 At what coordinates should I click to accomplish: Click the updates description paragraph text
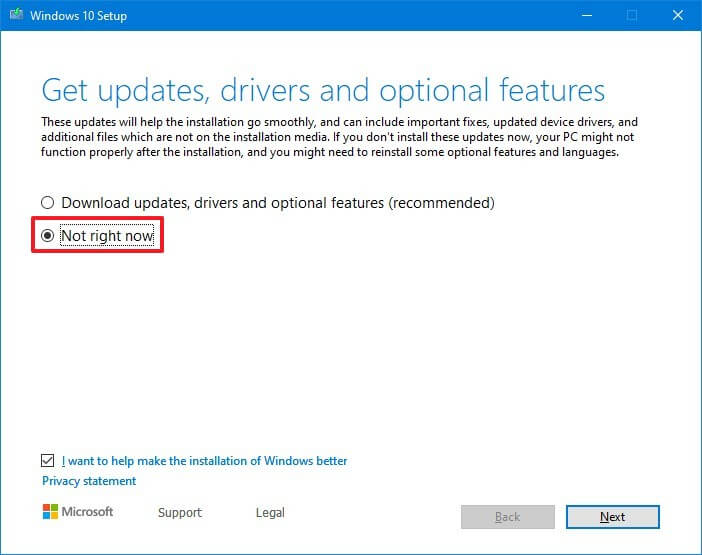340,137
